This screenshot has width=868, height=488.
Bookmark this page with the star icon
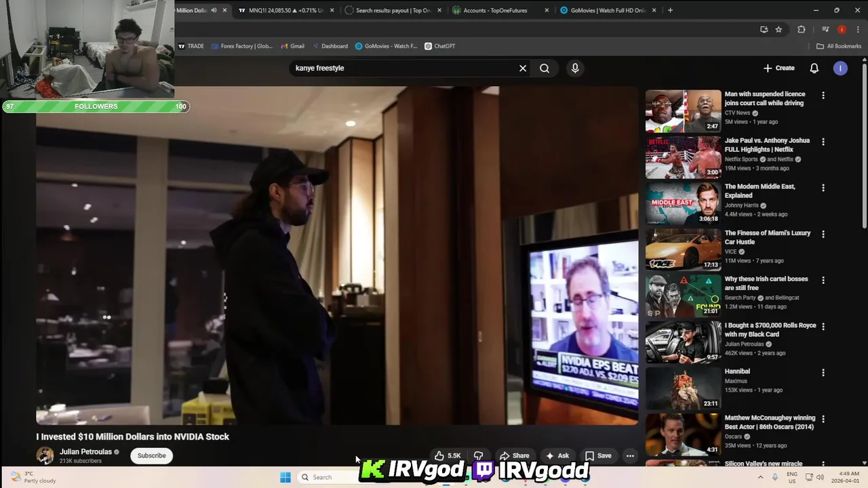(778, 29)
